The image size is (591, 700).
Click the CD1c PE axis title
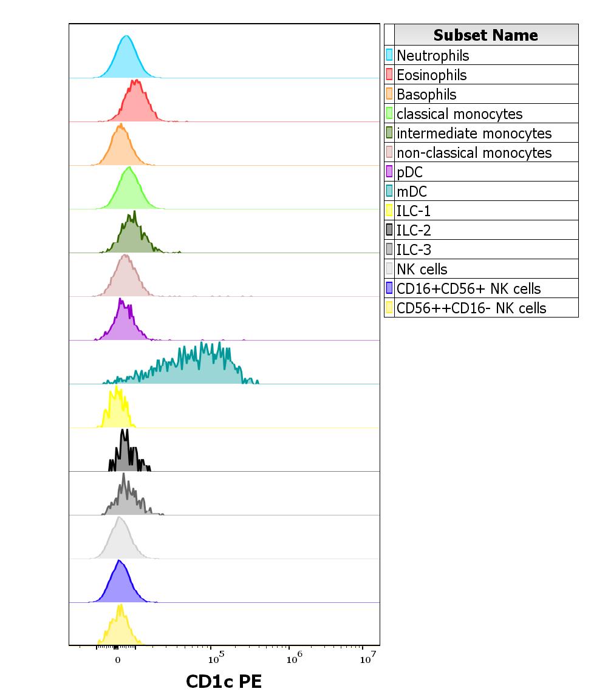225,682
